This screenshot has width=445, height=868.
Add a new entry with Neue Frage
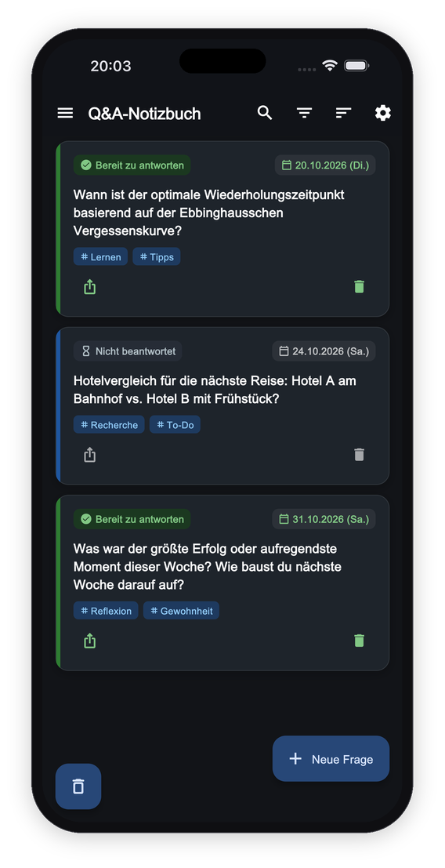pos(331,759)
